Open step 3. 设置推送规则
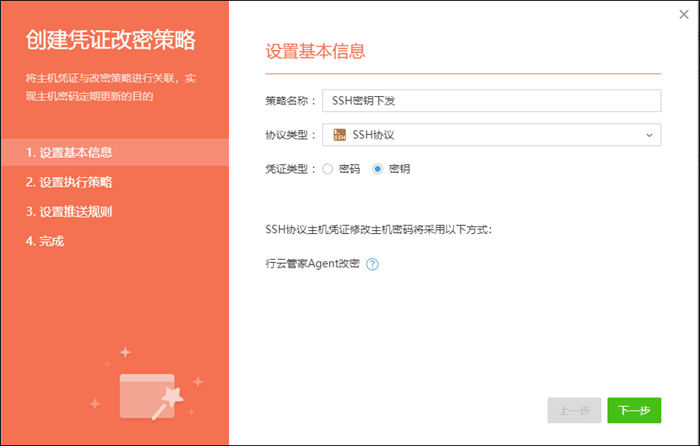This screenshot has width=700, height=447. pos(70,211)
